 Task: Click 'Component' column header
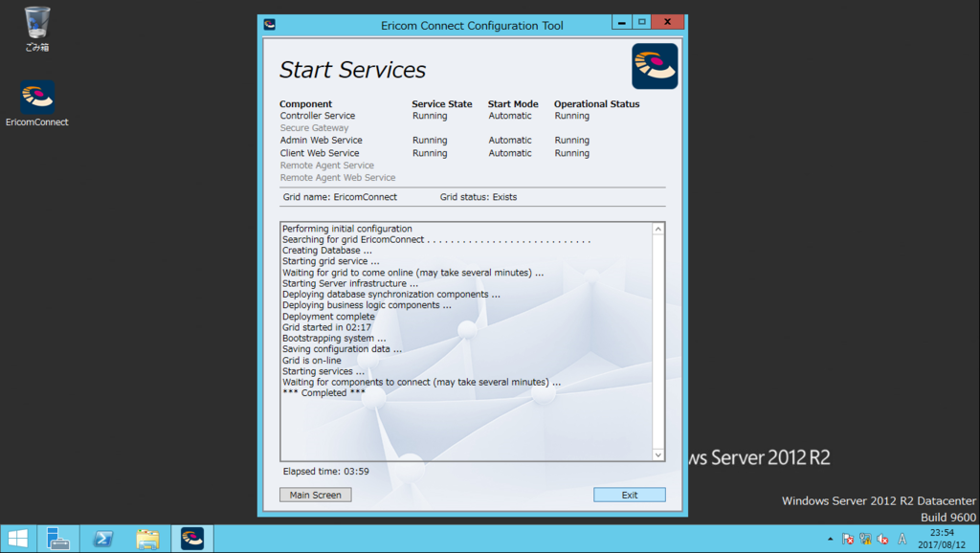tap(305, 104)
